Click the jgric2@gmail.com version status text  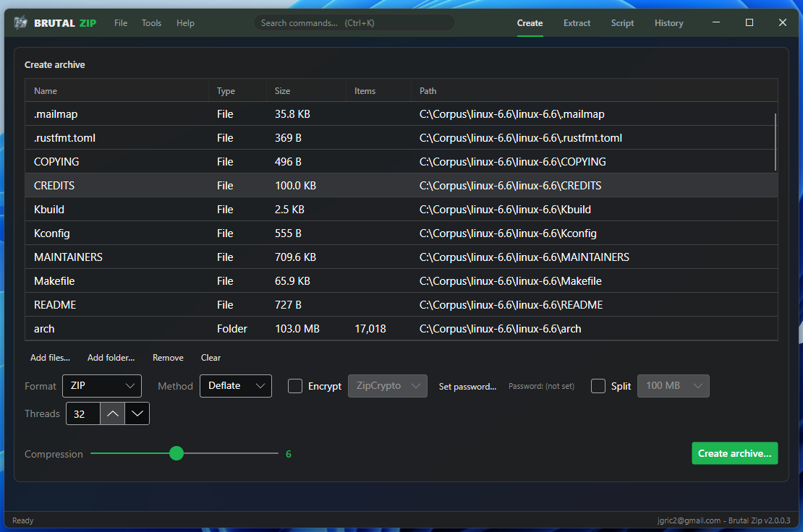point(723,520)
